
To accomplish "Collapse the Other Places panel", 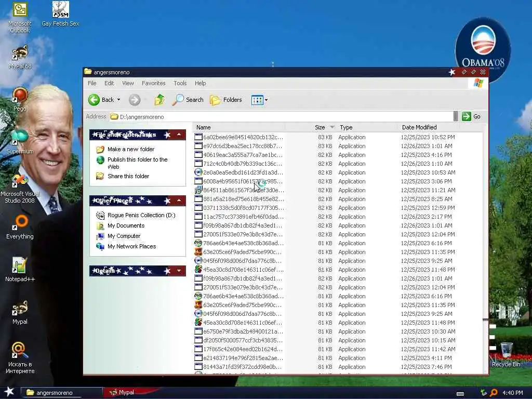I will [x=179, y=201].
